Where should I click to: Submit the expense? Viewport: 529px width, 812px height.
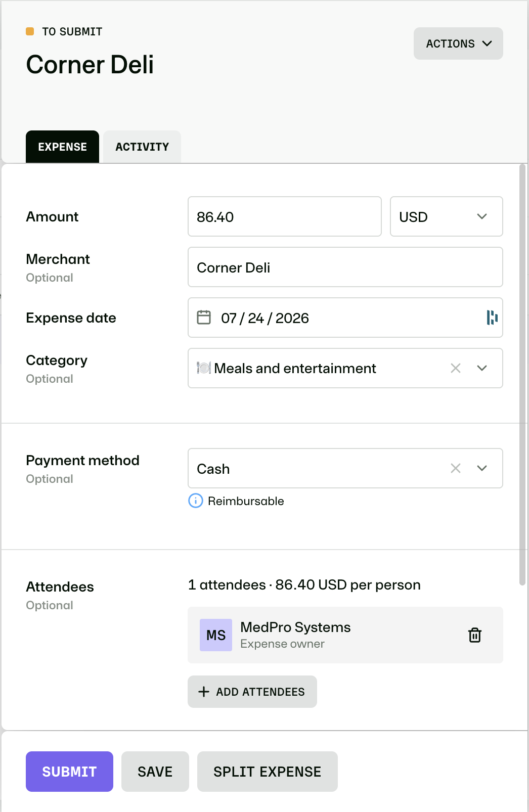pos(69,772)
